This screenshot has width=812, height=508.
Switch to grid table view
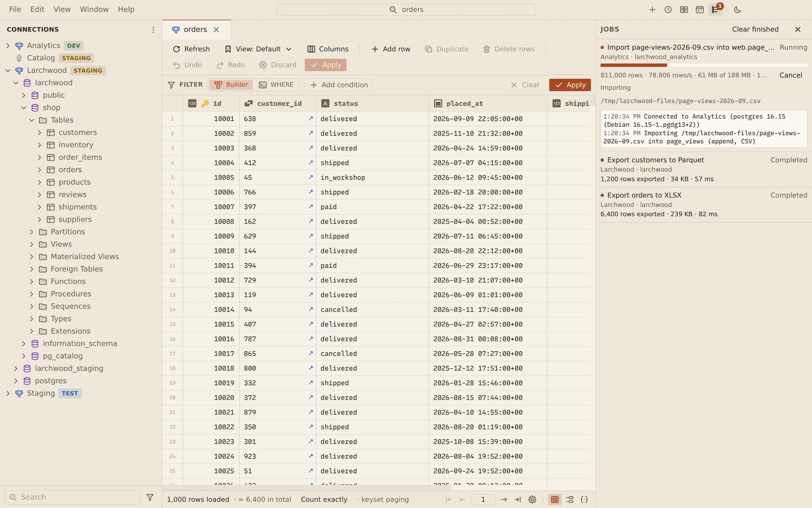click(x=555, y=499)
